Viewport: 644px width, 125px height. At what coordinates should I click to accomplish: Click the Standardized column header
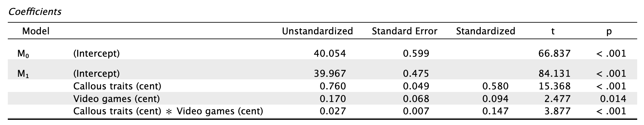coord(485,31)
